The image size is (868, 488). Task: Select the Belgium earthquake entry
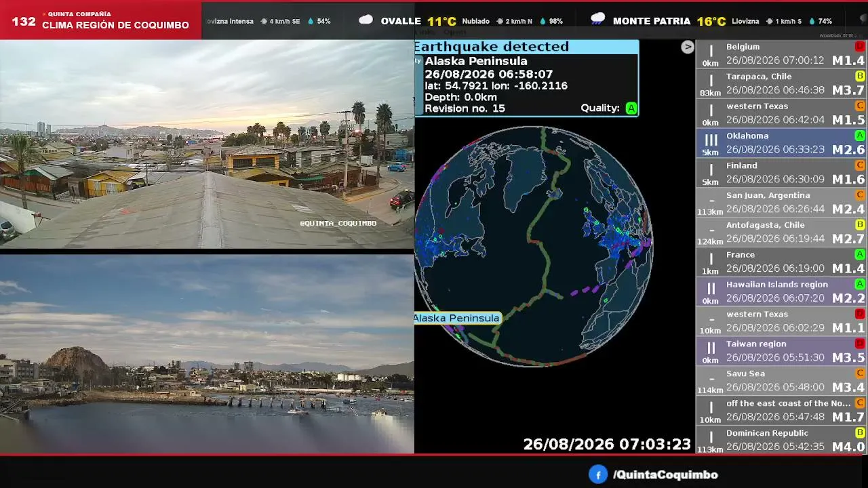(782, 54)
